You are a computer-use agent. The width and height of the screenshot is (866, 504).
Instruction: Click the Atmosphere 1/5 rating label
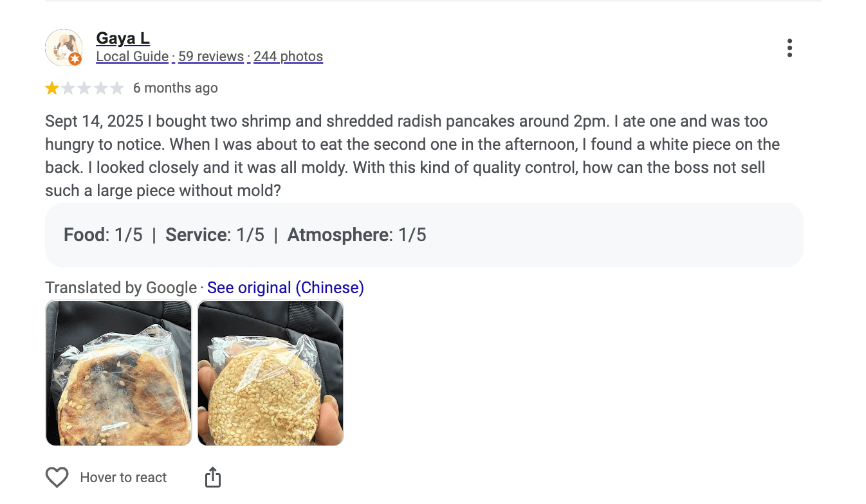click(x=356, y=235)
